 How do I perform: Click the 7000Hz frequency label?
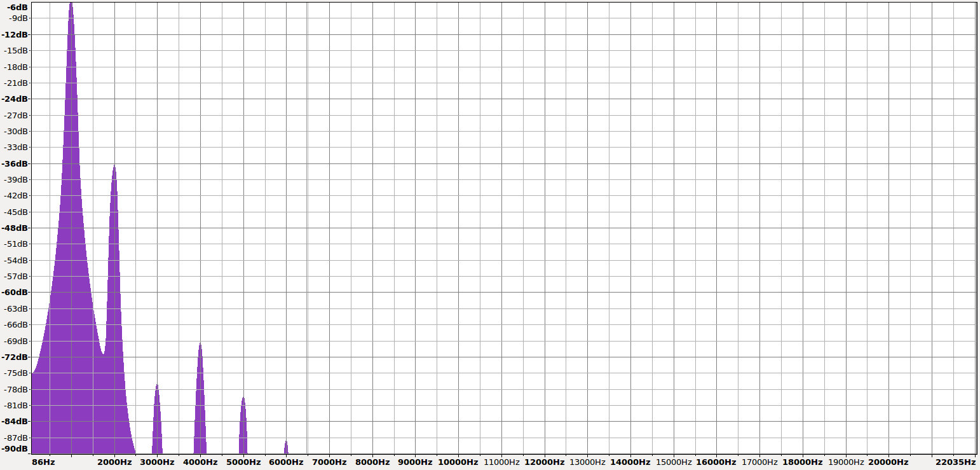[x=329, y=462]
